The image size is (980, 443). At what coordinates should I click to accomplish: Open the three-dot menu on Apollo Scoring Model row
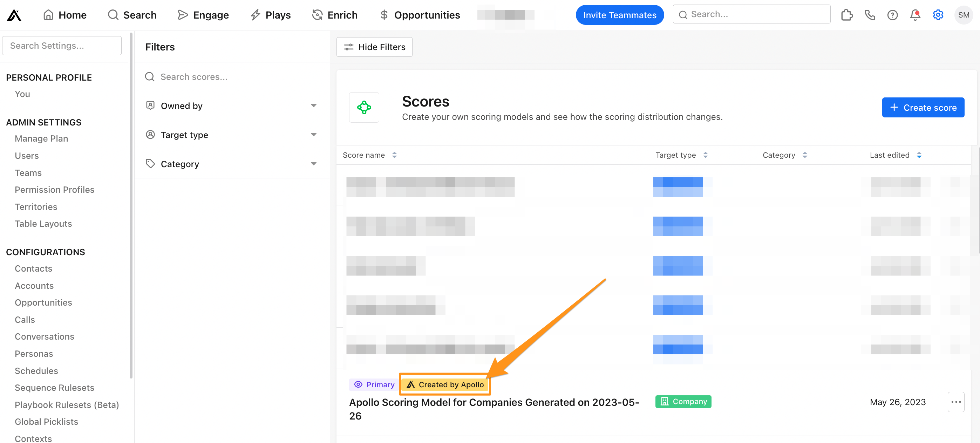pos(957,402)
